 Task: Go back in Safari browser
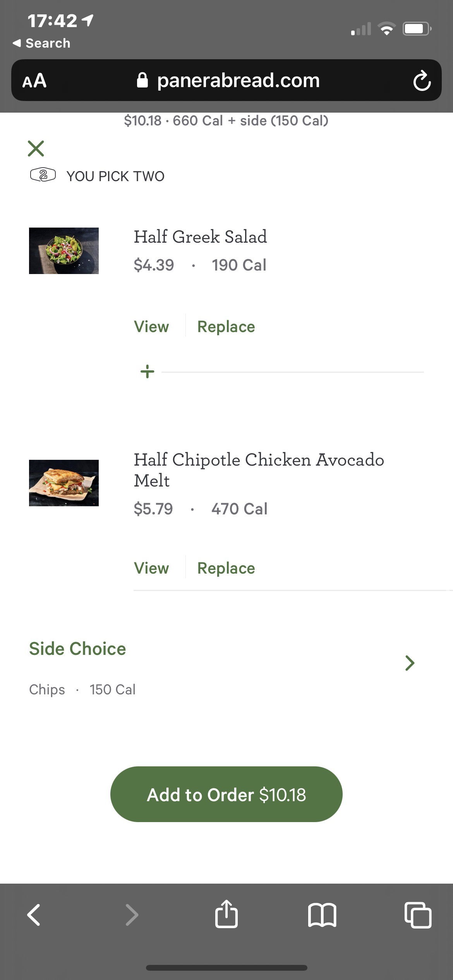pyautogui.click(x=34, y=915)
